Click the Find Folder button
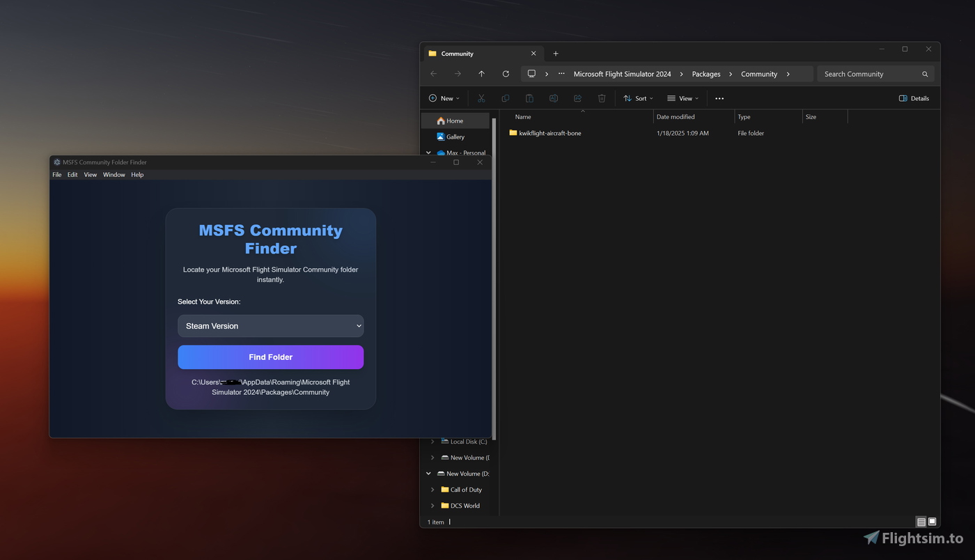Viewport: 975px width, 560px height. point(271,357)
